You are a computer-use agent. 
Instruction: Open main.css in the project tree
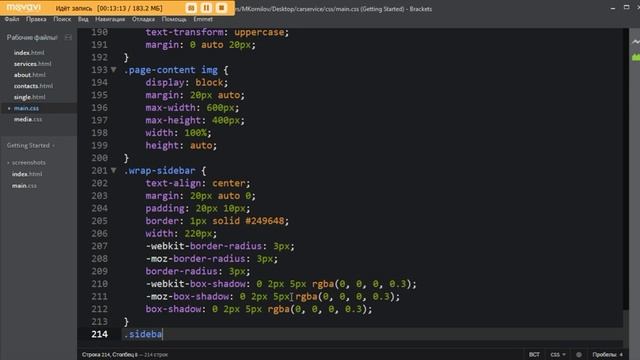click(24, 186)
